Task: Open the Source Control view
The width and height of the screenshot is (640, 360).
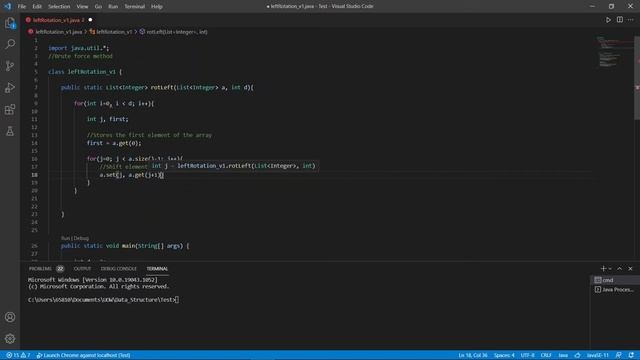Action: tap(10, 66)
